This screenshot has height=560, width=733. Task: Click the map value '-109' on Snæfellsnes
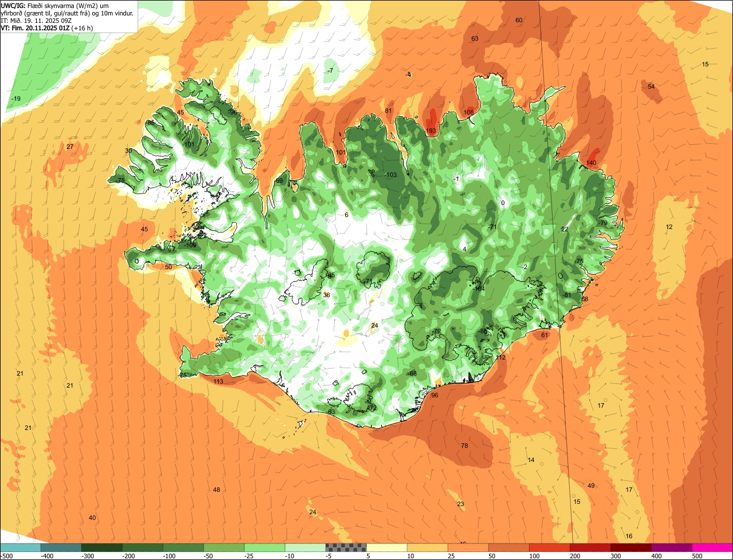191,246
